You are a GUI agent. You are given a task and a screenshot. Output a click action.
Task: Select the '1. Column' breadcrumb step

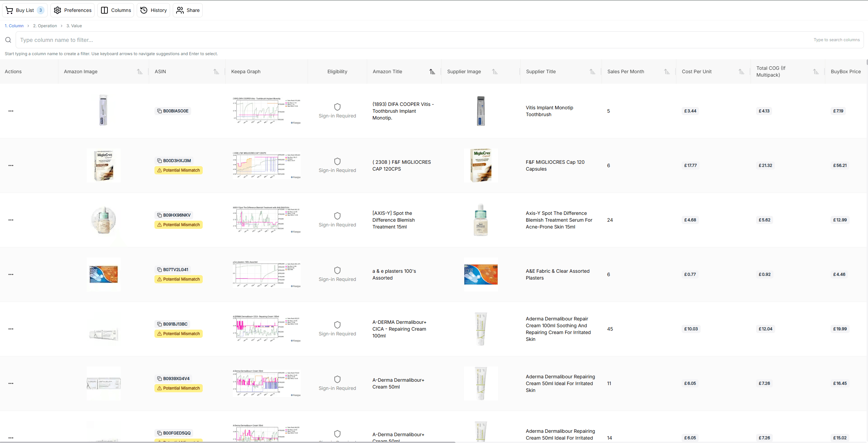point(14,26)
